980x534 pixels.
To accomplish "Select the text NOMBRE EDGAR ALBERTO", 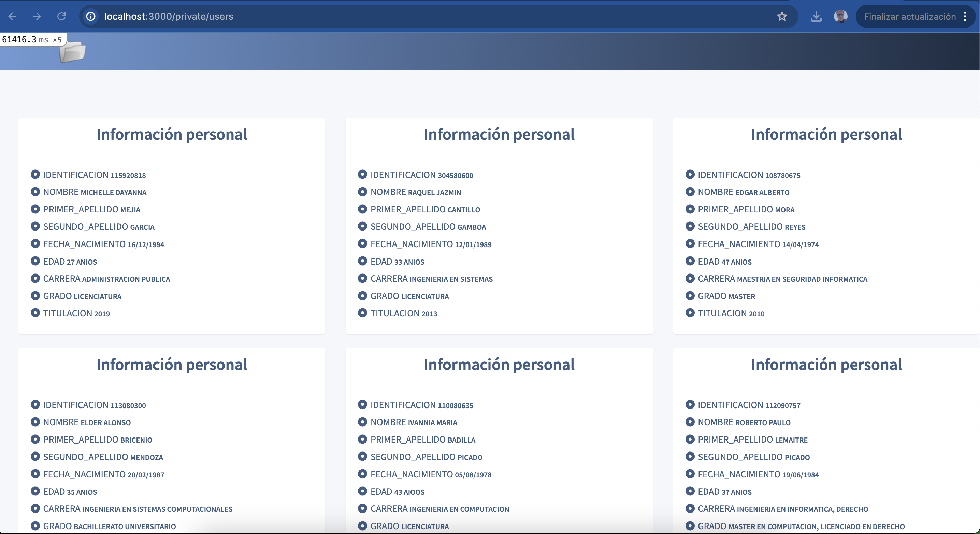I will (x=744, y=192).
